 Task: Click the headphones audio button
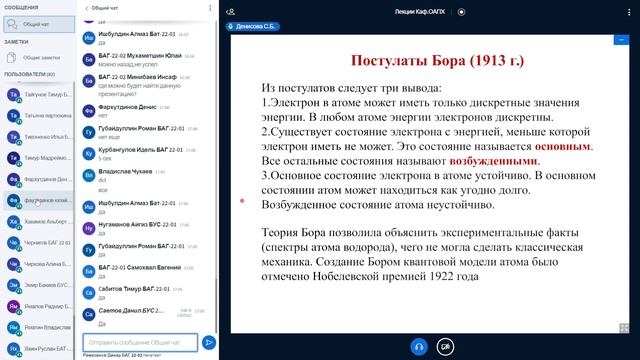coord(419,347)
